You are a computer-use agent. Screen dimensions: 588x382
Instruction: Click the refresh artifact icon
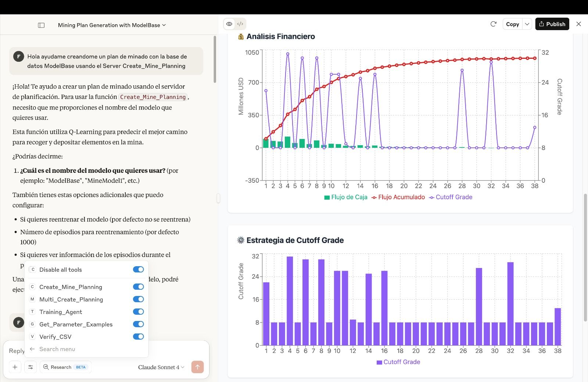tap(493, 24)
